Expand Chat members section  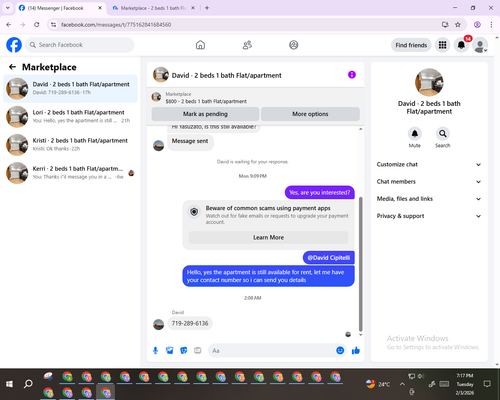pyautogui.click(x=429, y=182)
